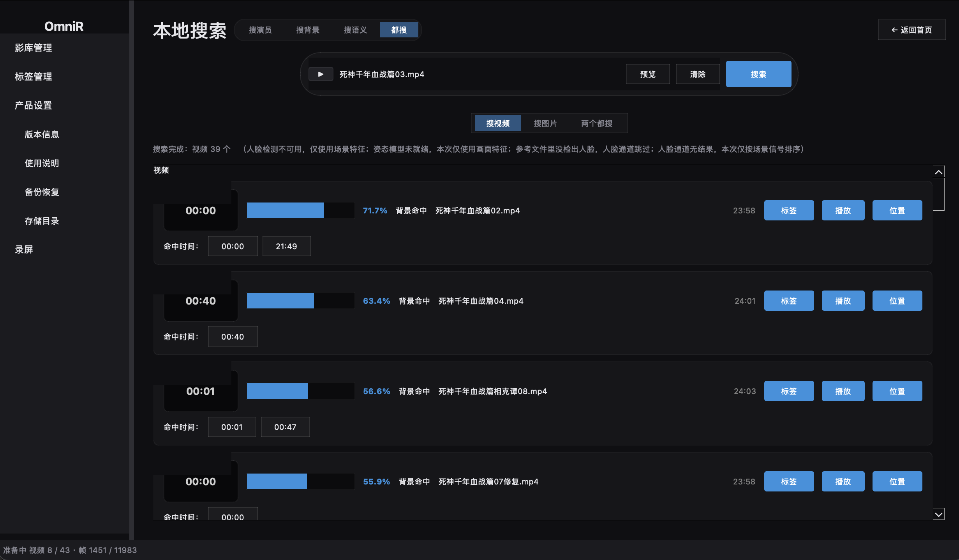This screenshot has width=959, height=560.
Task: Jump to hit time 00:01
Action: coord(232,427)
